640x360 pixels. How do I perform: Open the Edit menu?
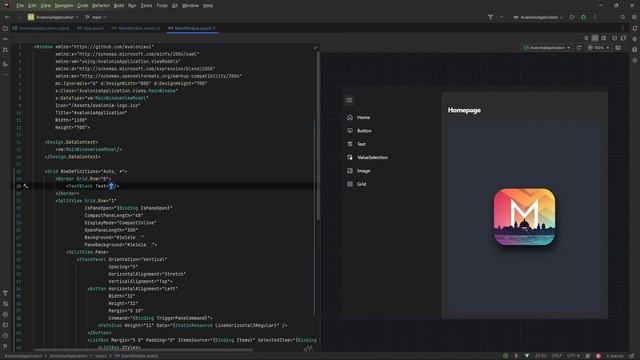click(32, 6)
